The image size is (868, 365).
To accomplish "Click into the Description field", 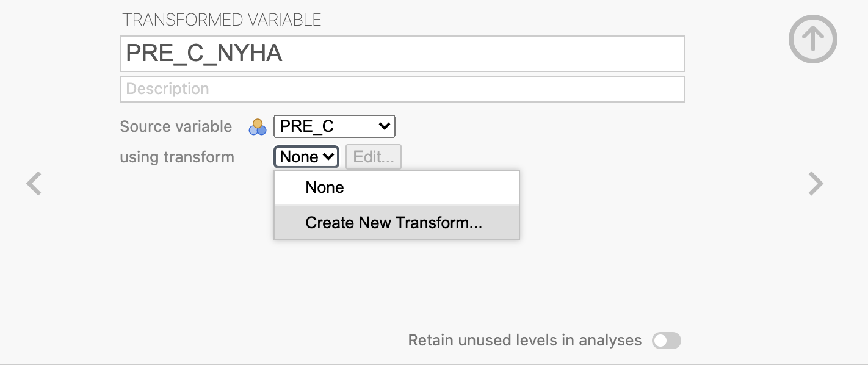I will pyautogui.click(x=402, y=89).
